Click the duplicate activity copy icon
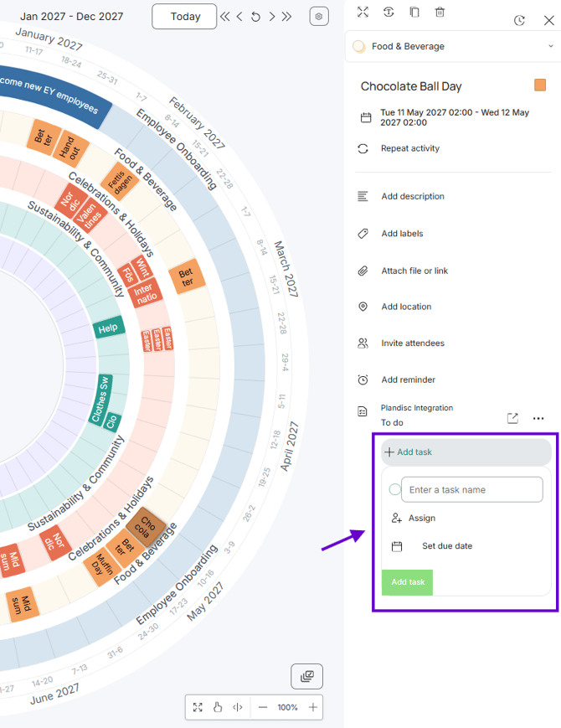 tap(414, 12)
